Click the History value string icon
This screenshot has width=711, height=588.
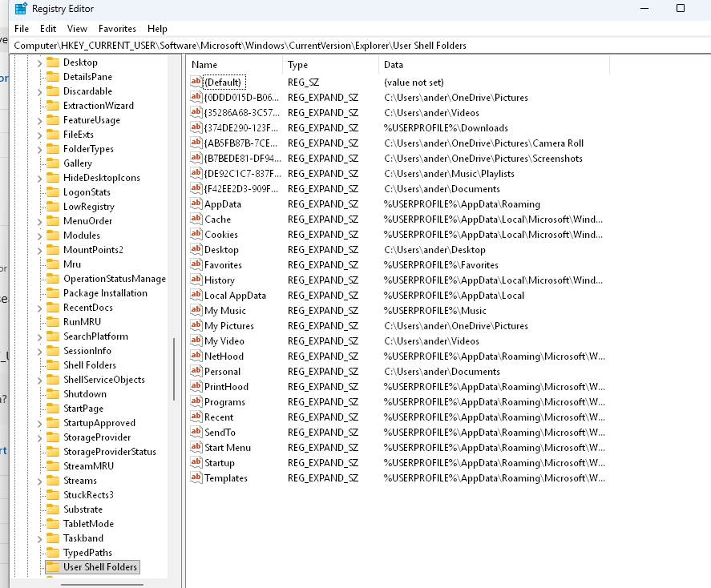coord(196,280)
